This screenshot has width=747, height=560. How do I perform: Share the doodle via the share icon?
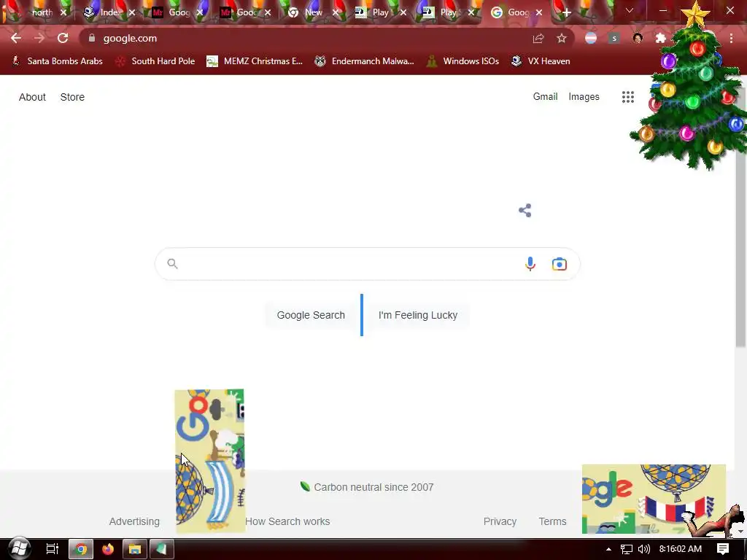[x=525, y=211]
